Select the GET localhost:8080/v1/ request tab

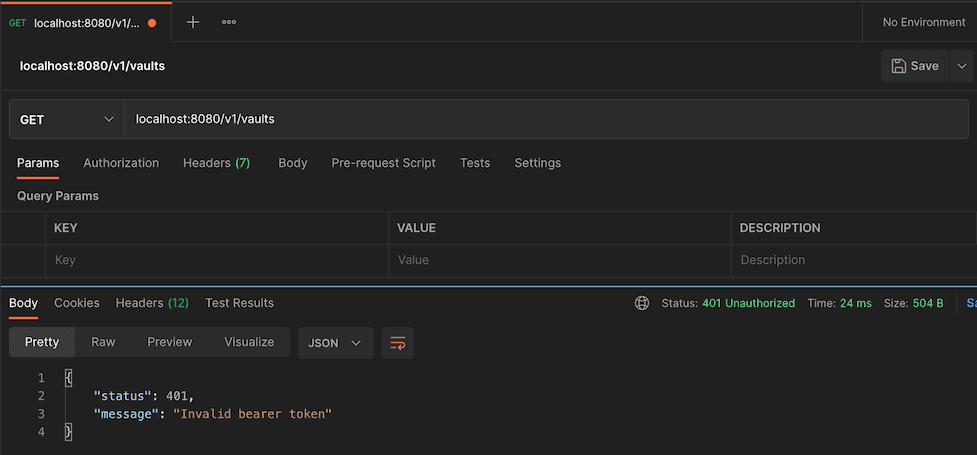pyautogui.click(x=85, y=23)
